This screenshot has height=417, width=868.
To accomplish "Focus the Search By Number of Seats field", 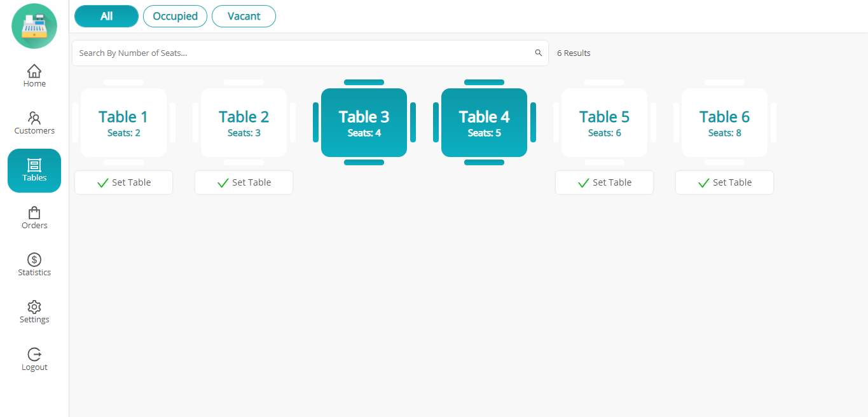I will pos(305,53).
